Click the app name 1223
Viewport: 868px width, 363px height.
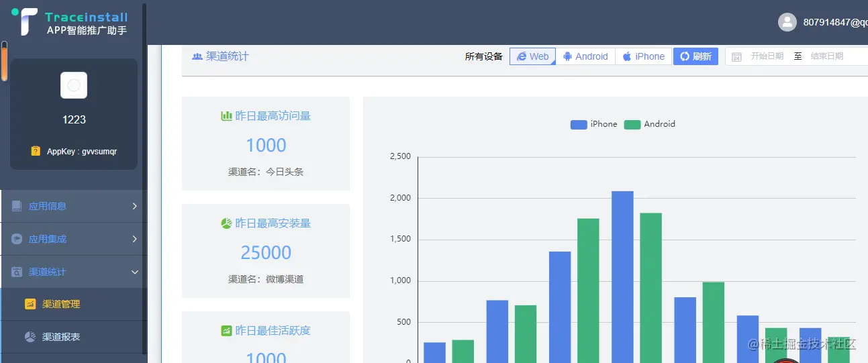pos(74,119)
